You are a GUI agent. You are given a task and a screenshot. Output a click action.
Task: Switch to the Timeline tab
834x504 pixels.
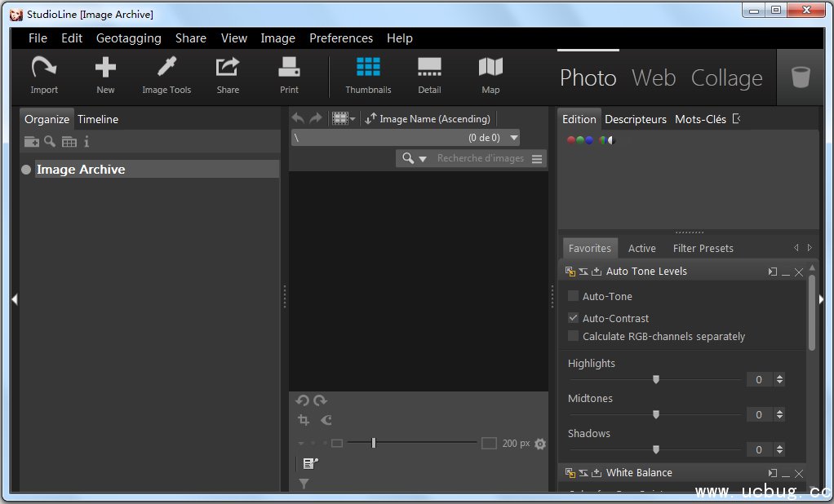[98, 119]
